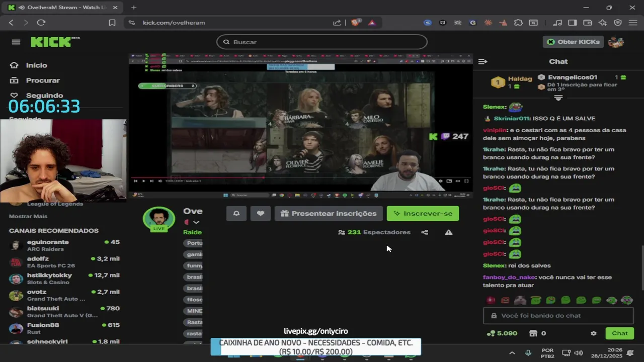Open chat settings gear icon
Viewport: 644px width, 362px height.
click(x=594, y=333)
